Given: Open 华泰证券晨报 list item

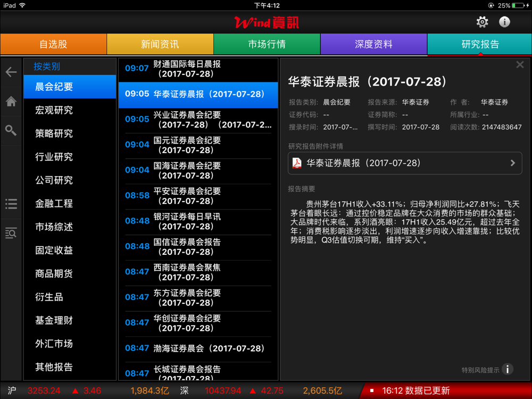Looking at the screenshot, I should pos(198,95).
